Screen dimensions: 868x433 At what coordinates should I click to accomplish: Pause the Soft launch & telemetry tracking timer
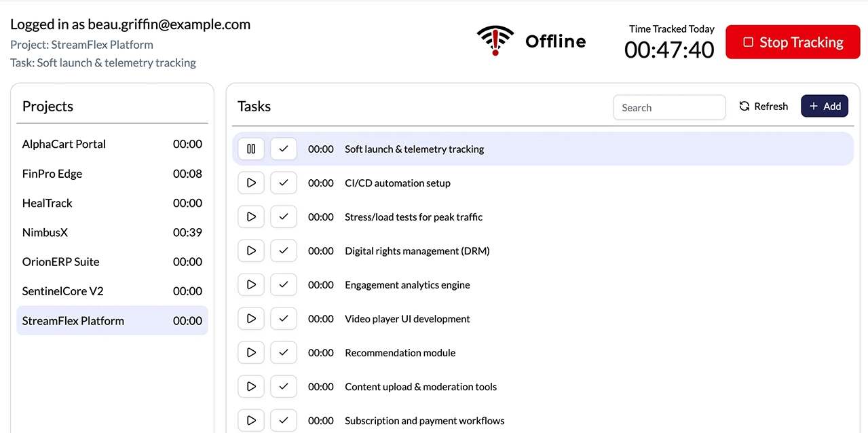point(250,149)
